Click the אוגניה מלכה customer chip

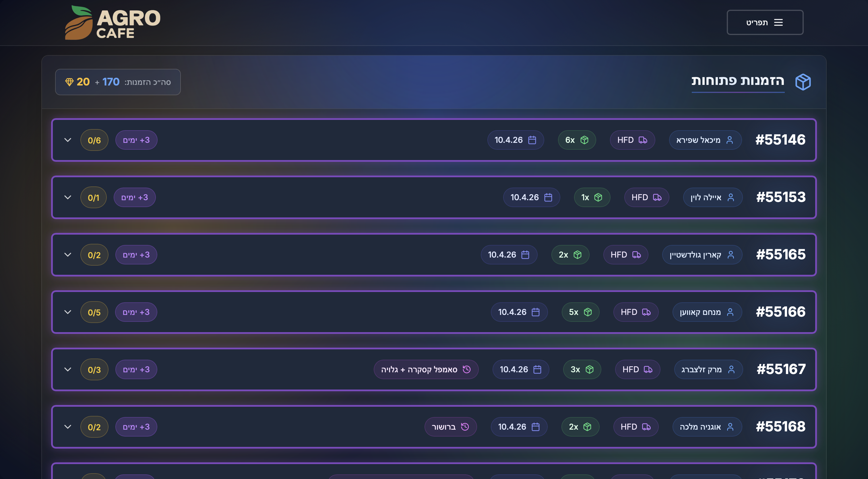pyautogui.click(x=707, y=427)
